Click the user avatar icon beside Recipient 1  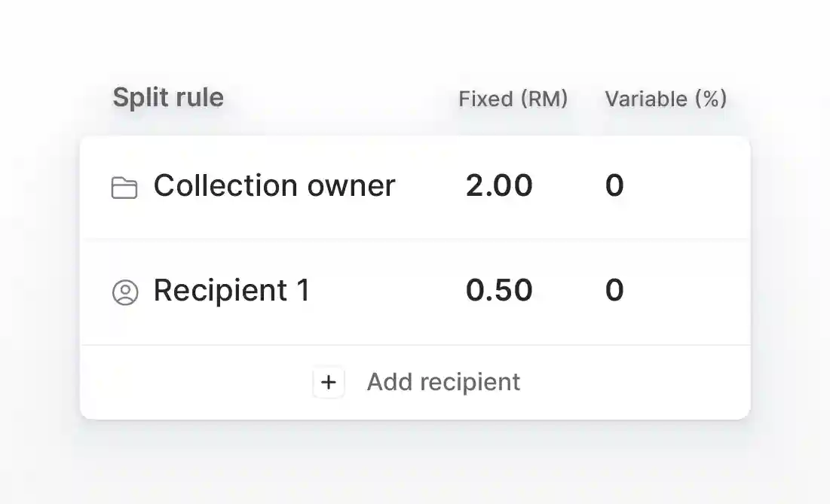[125, 292]
